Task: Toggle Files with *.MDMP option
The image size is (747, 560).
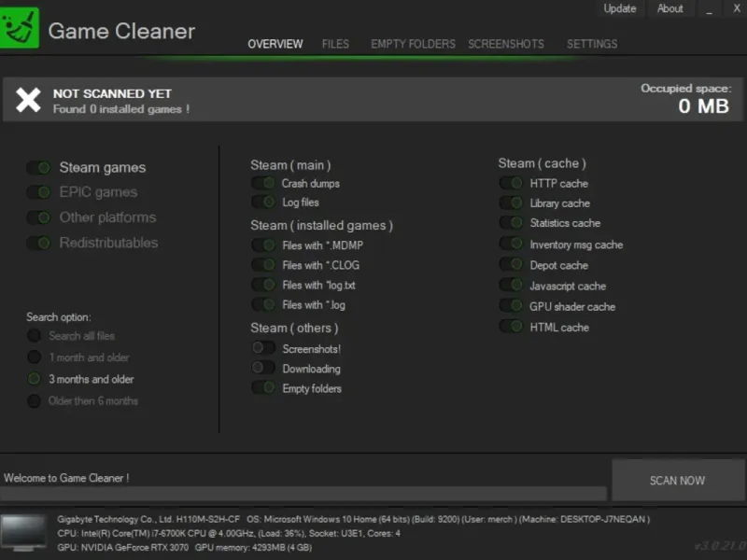Action: (x=263, y=245)
